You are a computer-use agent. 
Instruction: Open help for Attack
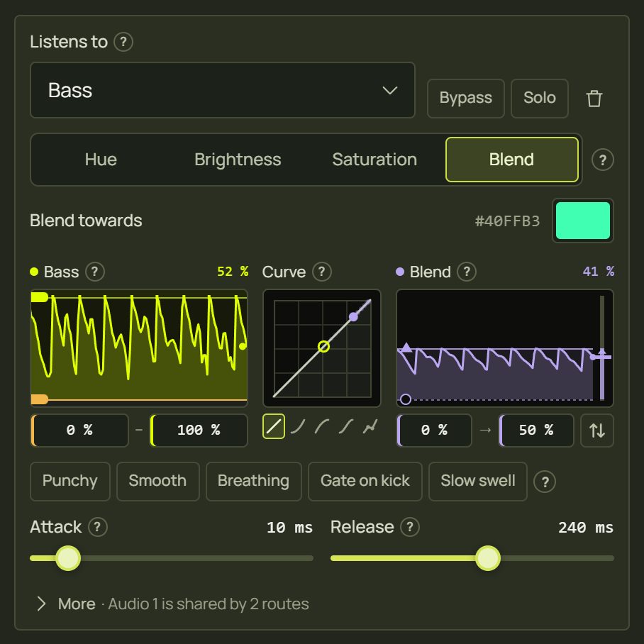(97, 527)
